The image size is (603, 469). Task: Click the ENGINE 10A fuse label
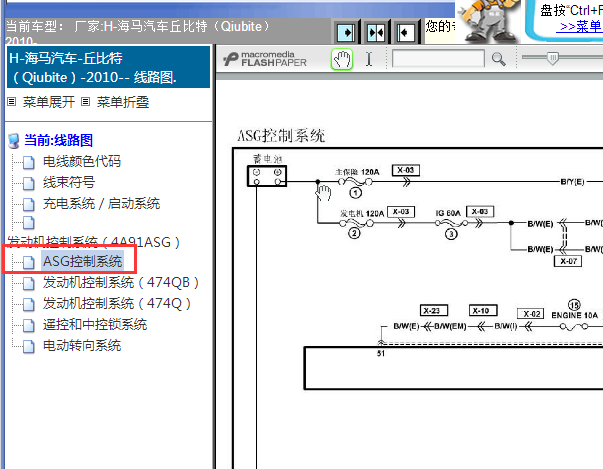[574, 315]
